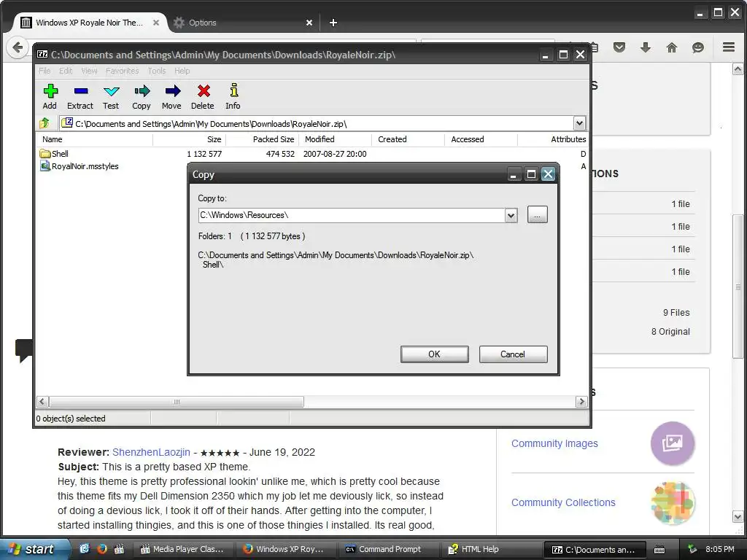
Task: Open the Favorites menu
Action: [122, 71]
